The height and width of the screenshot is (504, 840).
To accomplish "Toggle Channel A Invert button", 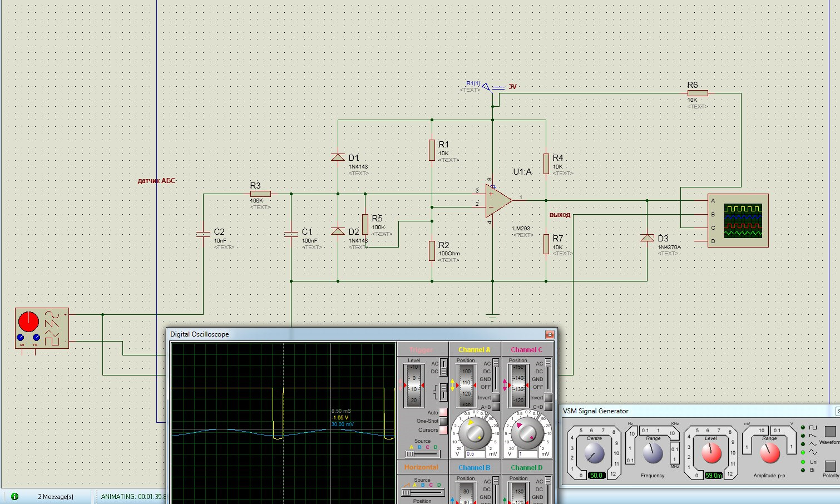I will (x=496, y=398).
